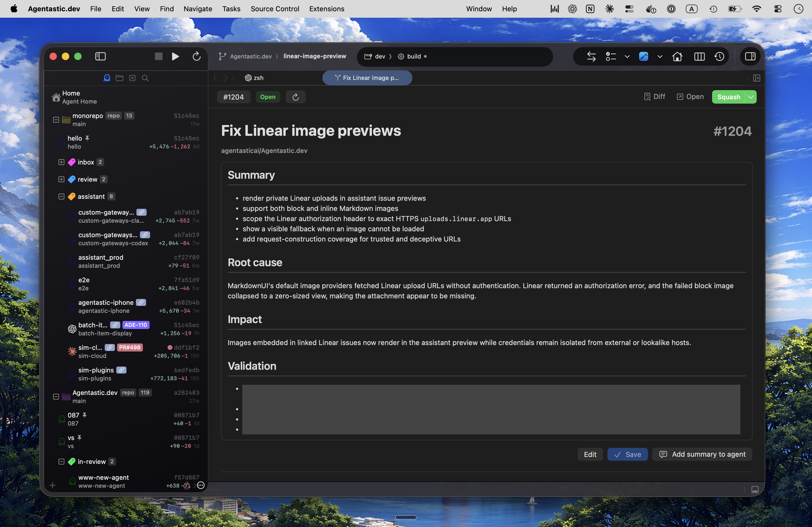Click the linear-image-preview branch name

coord(314,56)
